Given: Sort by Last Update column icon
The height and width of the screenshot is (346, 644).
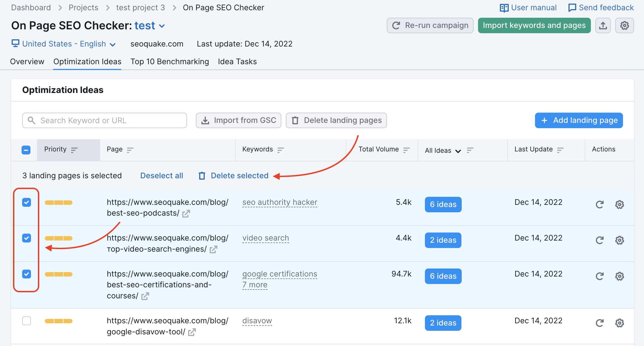Looking at the screenshot, I should (560, 150).
